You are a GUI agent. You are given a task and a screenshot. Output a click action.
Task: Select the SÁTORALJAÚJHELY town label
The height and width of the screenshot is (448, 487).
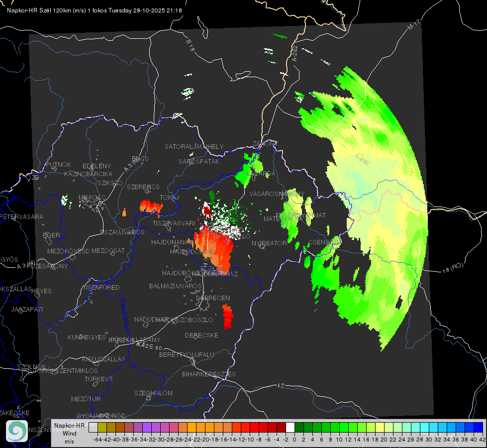pos(194,146)
